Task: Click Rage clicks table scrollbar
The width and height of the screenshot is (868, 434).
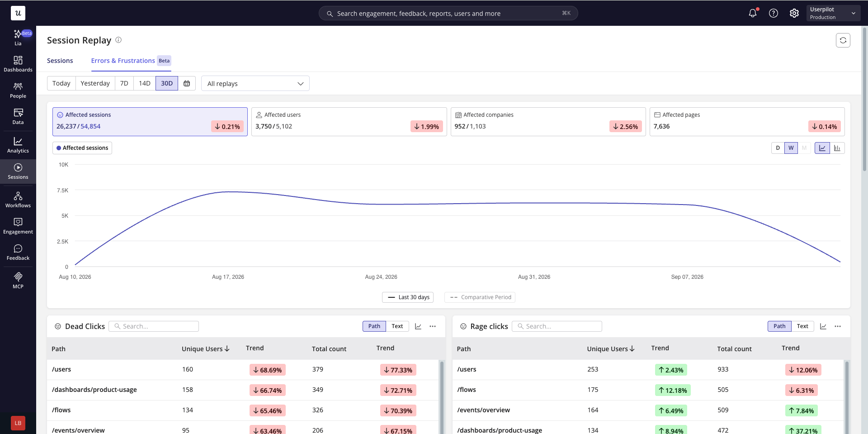Action: coord(847,397)
